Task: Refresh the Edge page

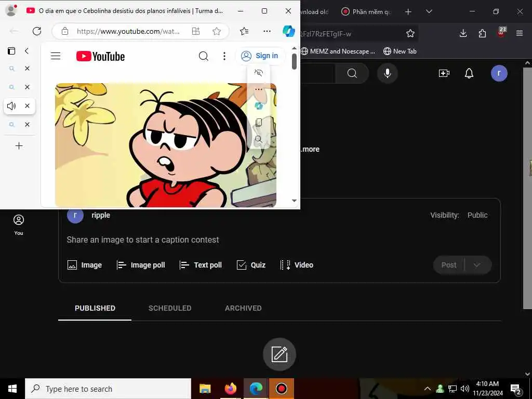Action: click(x=37, y=31)
